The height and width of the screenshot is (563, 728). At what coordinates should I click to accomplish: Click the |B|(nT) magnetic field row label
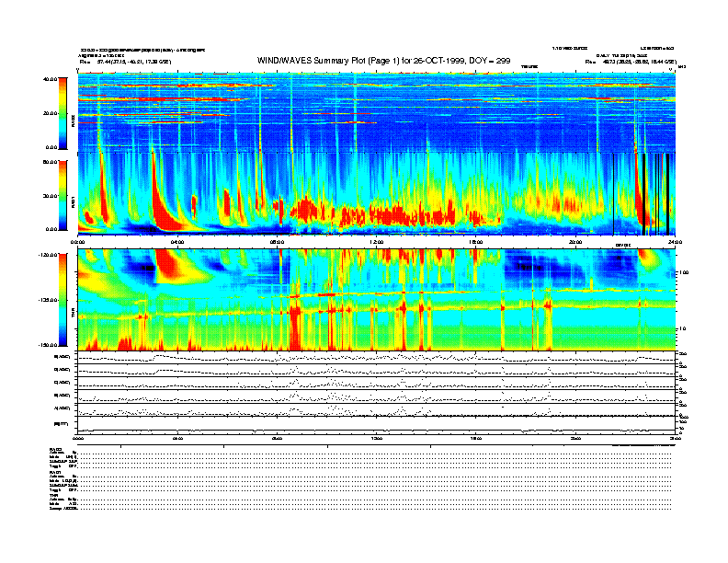tap(62, 424)
